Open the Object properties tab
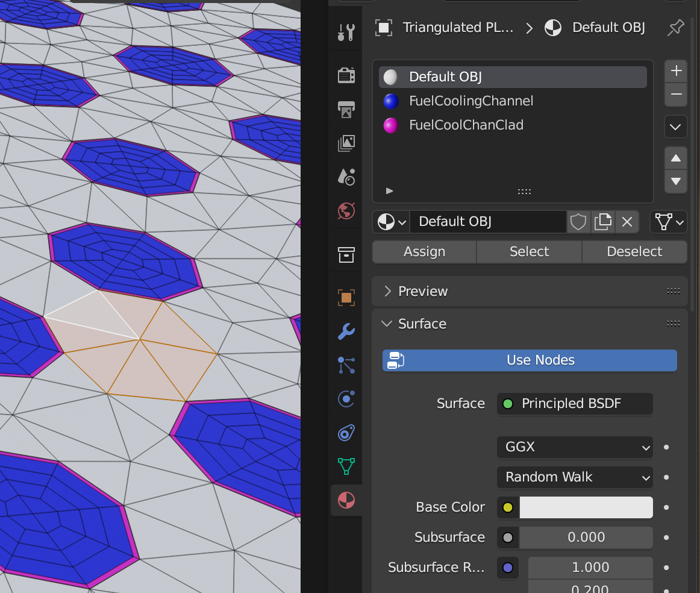This screenshot has height=593, width=700. pos(346,297)
